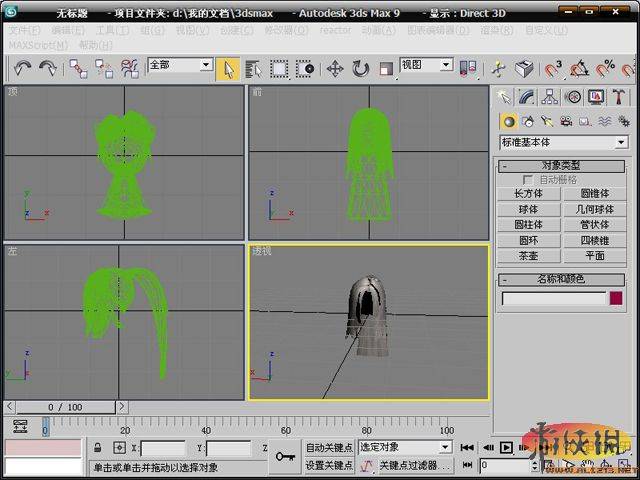Collapse the 对象类型 rollout
The image size is (640, 480).
(561, 166)
